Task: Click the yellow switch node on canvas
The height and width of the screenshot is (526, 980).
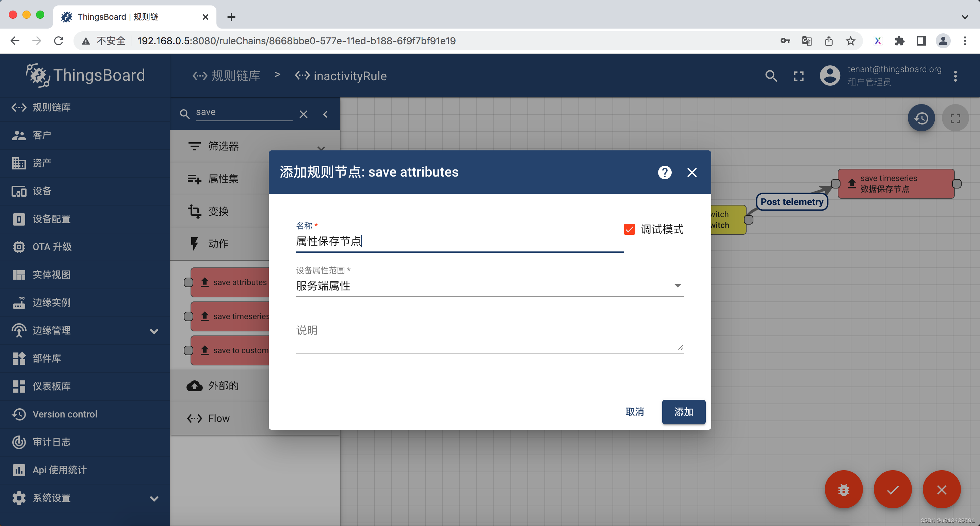Action: 728,220
